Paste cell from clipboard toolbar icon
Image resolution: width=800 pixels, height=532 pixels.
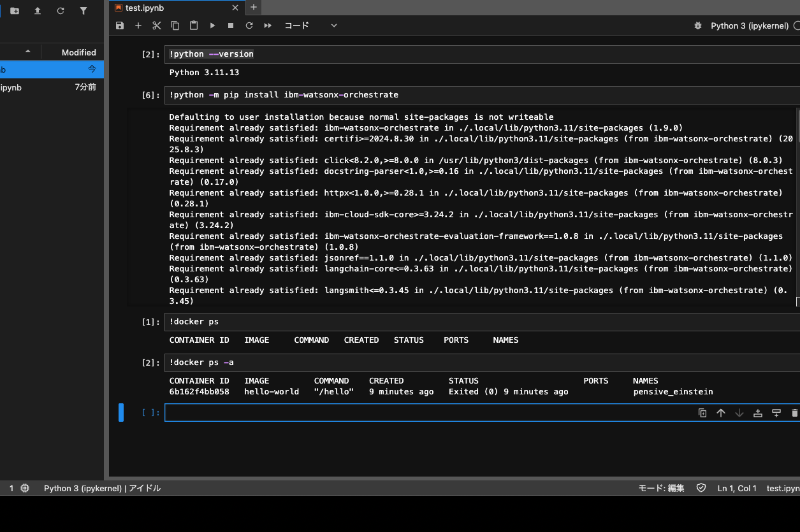click(x=194, y=25)
